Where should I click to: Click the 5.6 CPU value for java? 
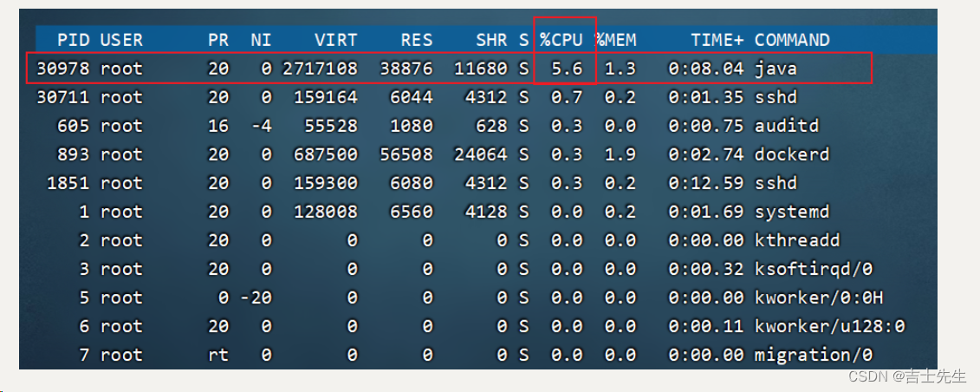click(x=567, y=69)
